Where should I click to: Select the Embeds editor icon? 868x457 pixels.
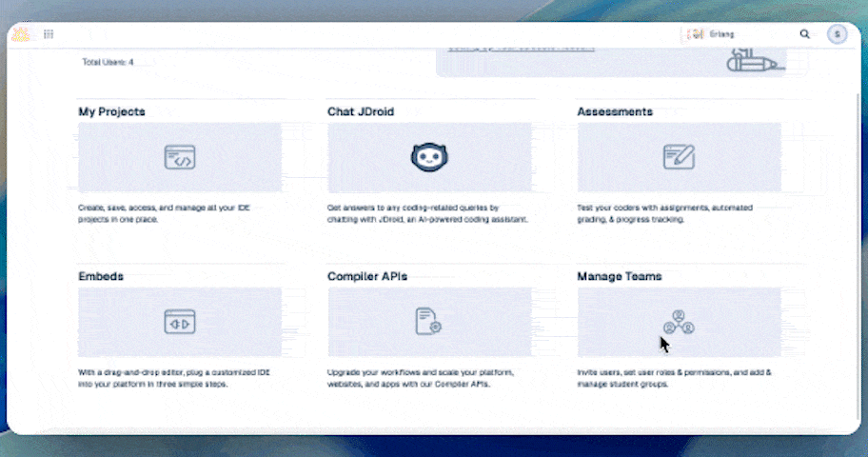tap(180, 322)
